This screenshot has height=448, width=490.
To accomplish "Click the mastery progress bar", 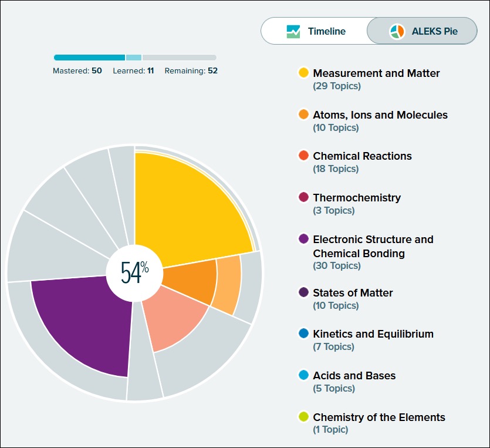I will tap(135, 58).
